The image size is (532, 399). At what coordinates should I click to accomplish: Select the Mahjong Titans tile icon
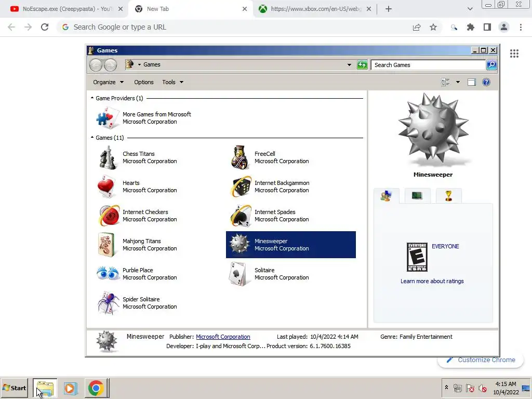(106, 245)
